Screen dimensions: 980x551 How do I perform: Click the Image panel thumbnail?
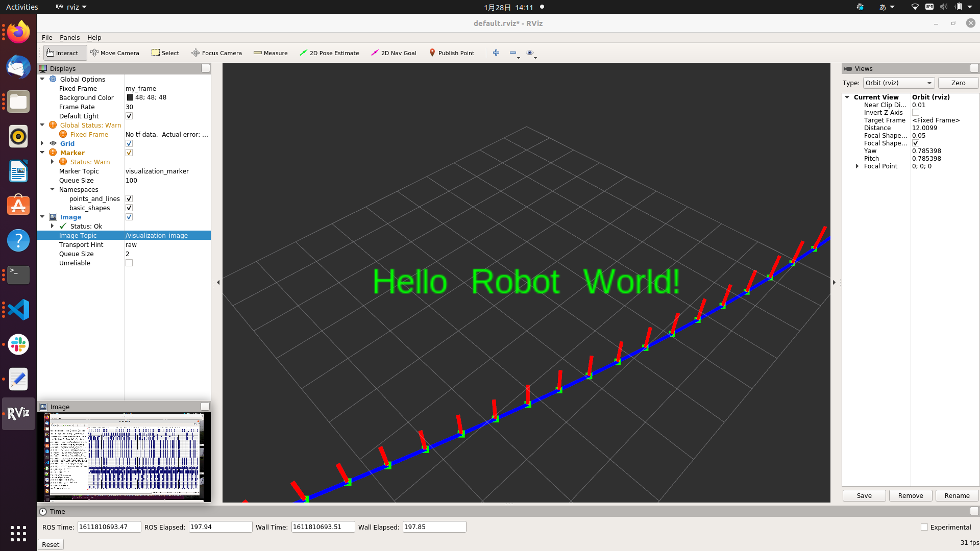[x=124, y=457]
